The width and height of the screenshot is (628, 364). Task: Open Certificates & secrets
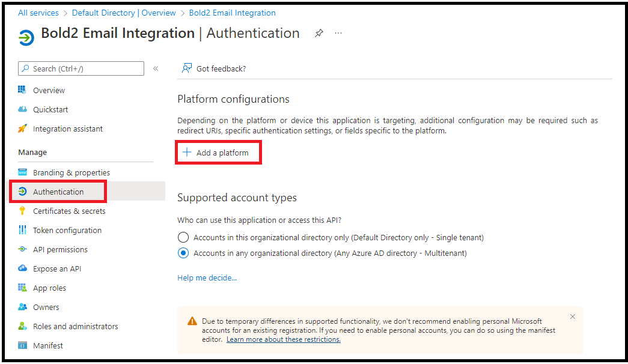click(x=69, y=211)
